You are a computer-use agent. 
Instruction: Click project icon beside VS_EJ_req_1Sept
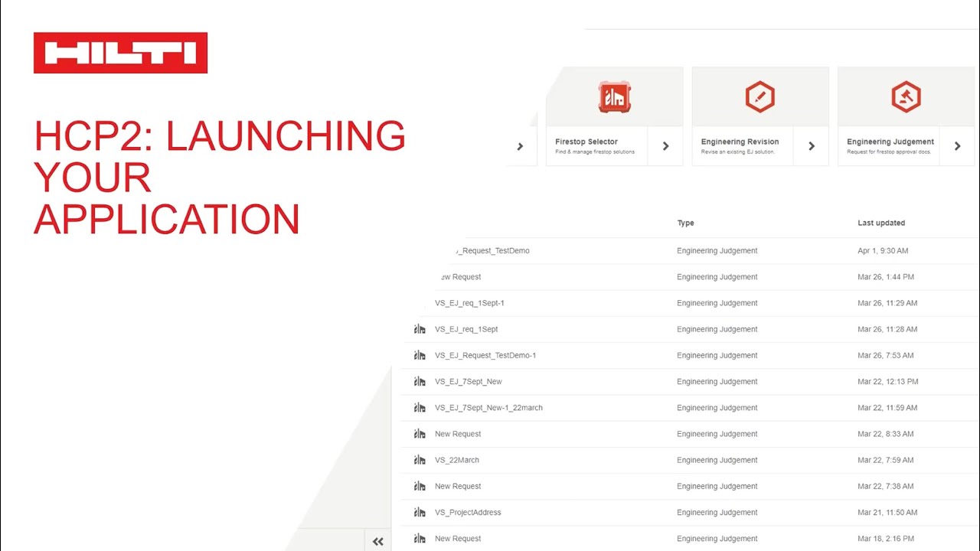pos(420,329)
